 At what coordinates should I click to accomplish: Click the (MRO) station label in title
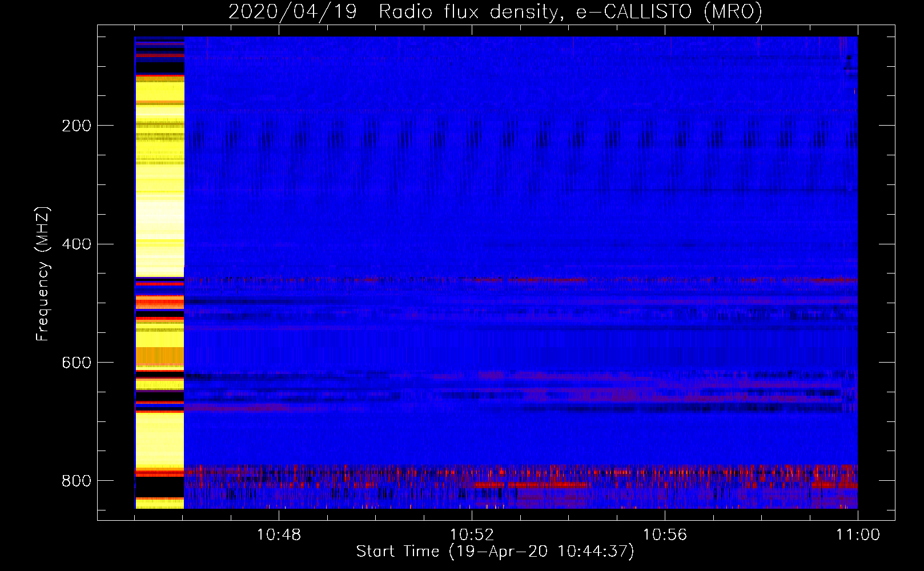click(733, 11)
